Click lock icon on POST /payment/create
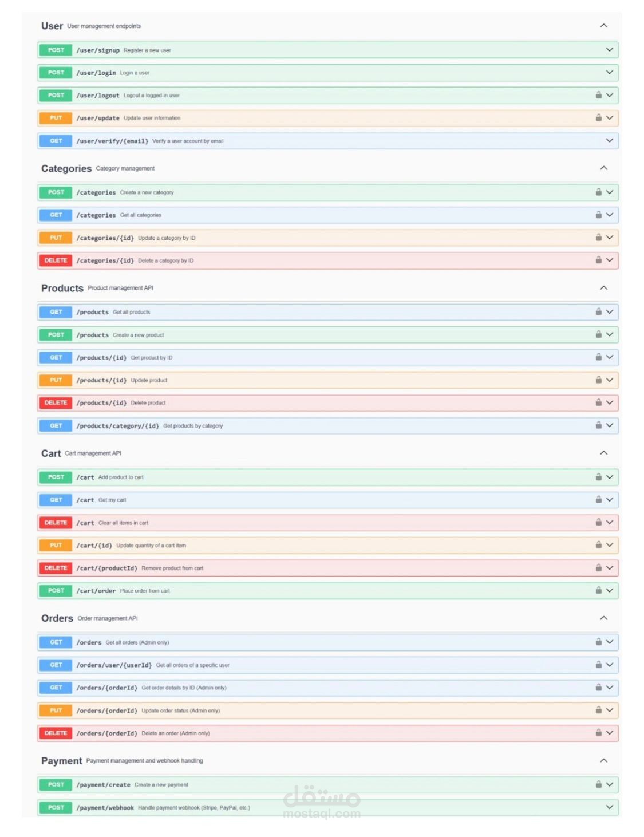Screen dimensions: 644x837 (x=598, y=784)
